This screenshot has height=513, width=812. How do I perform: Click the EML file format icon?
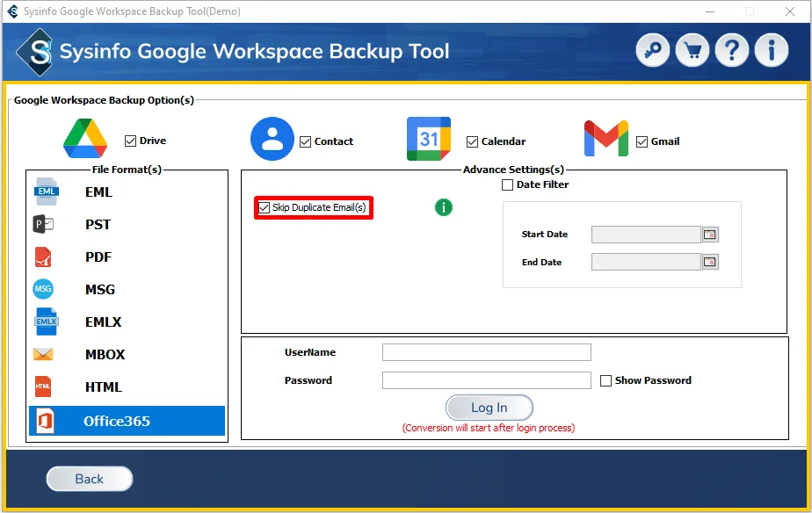[46, 191]
